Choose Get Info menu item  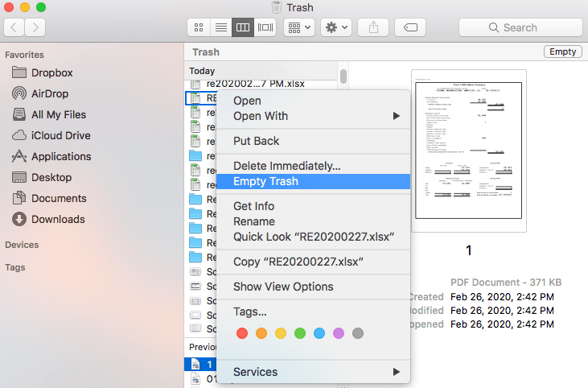point(314,206)
